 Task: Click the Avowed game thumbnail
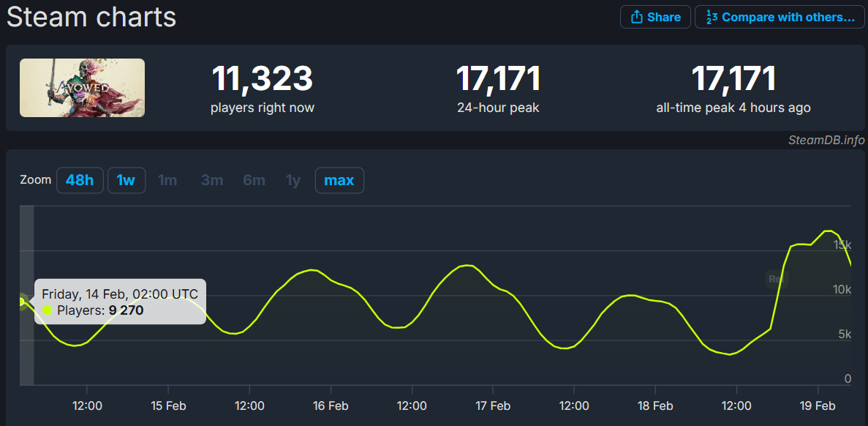(x=82, y=88)
